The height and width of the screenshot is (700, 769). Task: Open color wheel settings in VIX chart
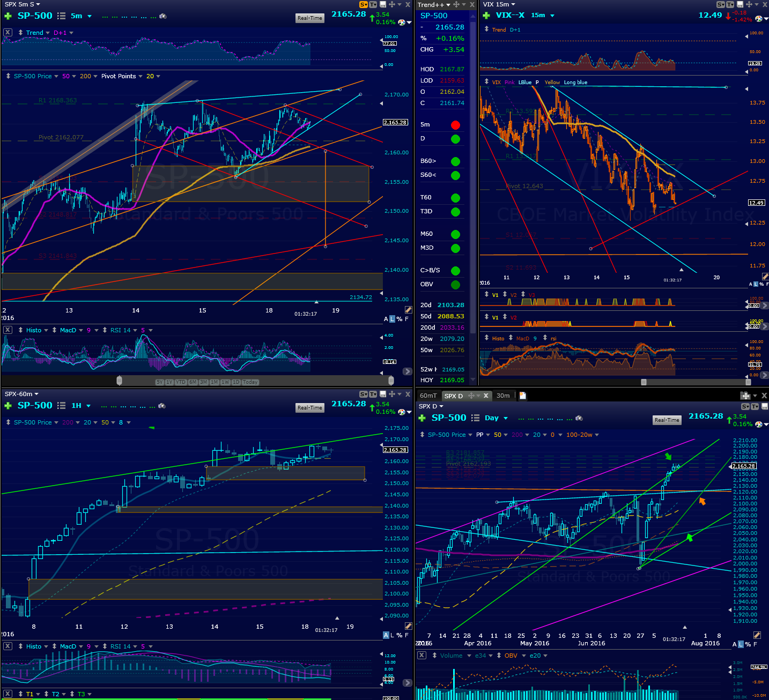759,19
